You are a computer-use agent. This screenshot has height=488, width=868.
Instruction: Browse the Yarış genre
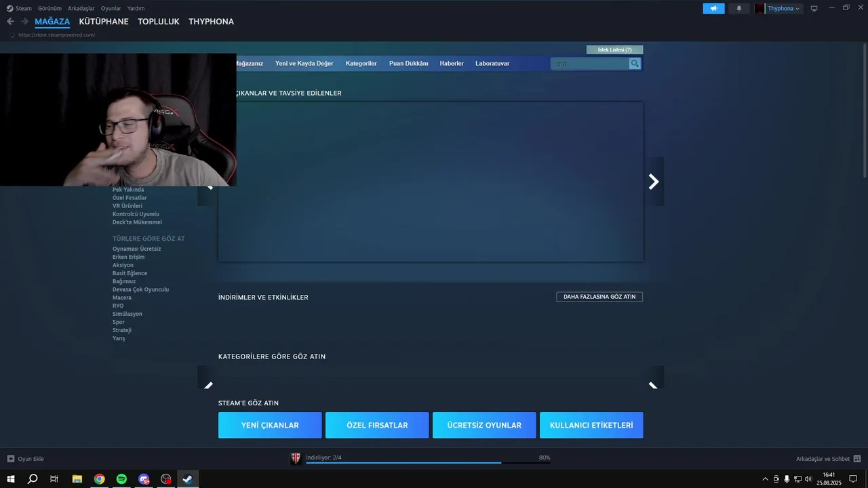coord(119,338)
